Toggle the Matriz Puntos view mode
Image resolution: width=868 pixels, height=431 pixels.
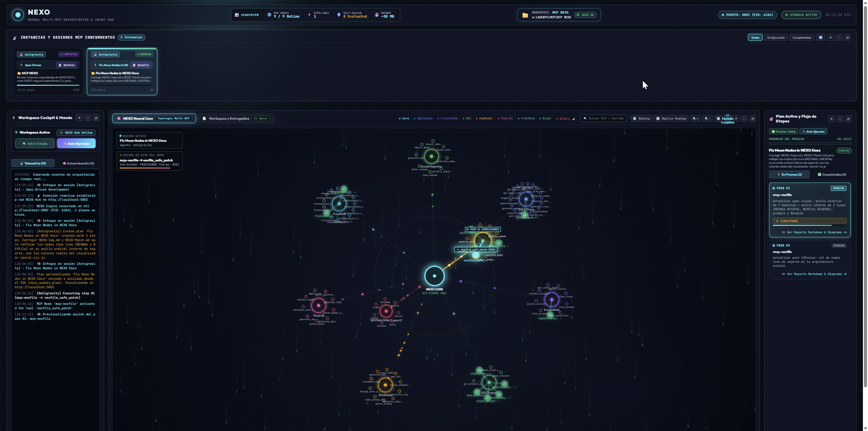(671, 118)
